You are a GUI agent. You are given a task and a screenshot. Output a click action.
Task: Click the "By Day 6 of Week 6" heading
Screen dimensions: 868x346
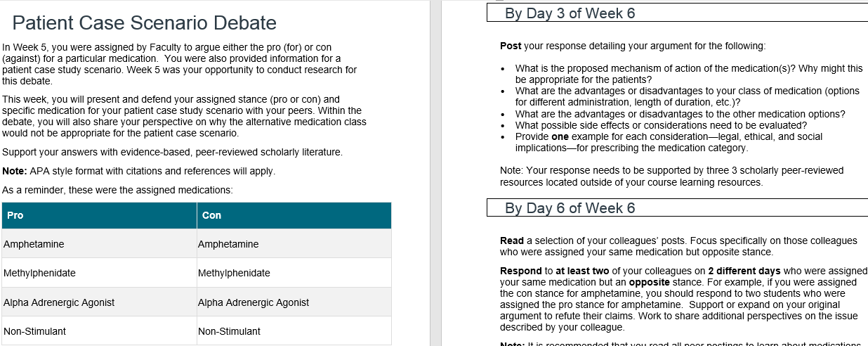[570, 207]
